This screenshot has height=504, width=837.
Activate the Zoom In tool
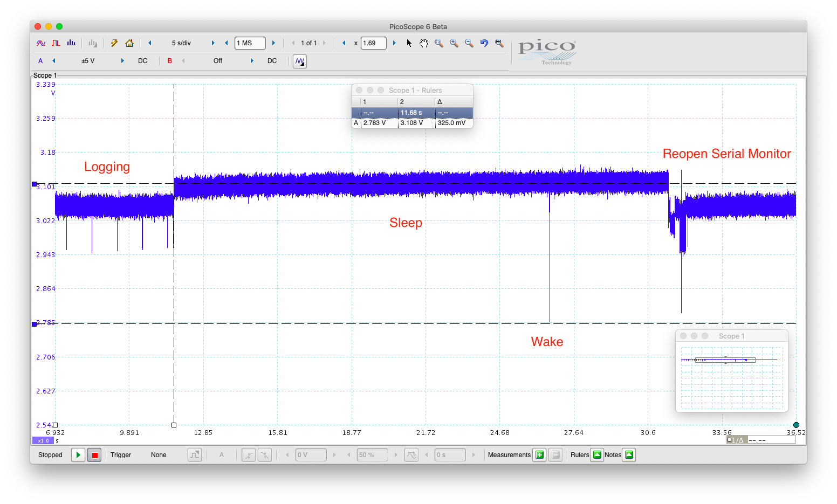454,43
